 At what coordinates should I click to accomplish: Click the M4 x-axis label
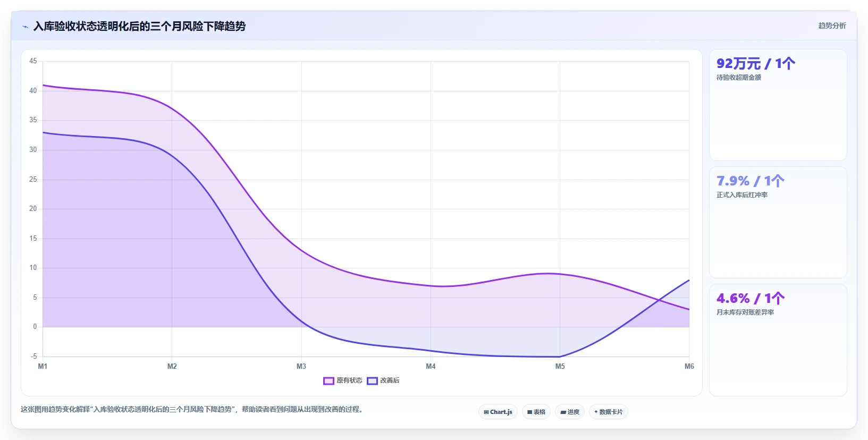point(431,366)
